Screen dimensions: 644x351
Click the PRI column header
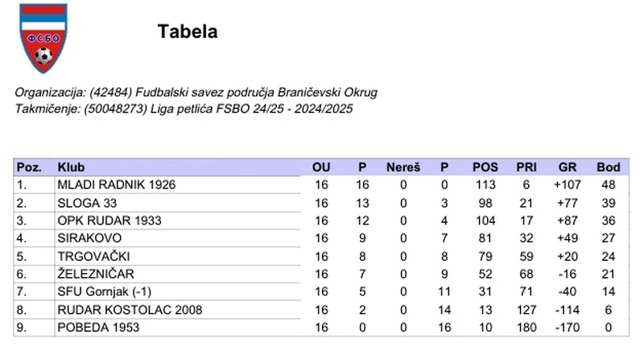pos(526,167)
